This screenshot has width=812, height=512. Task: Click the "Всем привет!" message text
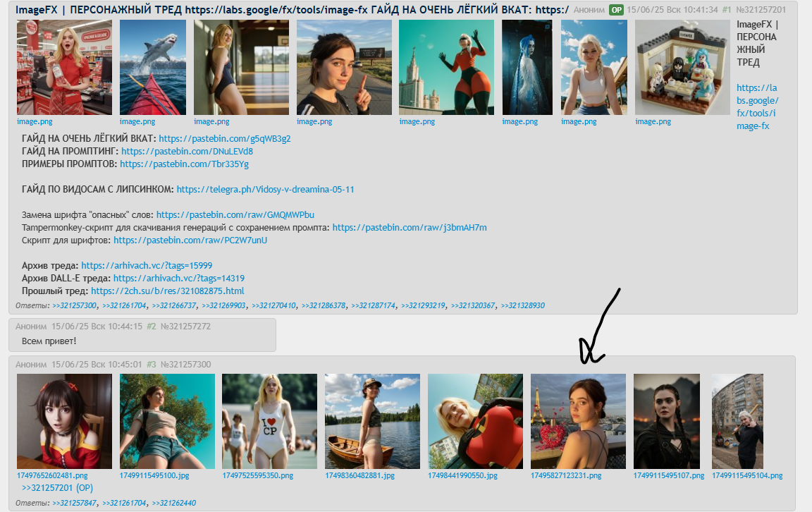49,341
